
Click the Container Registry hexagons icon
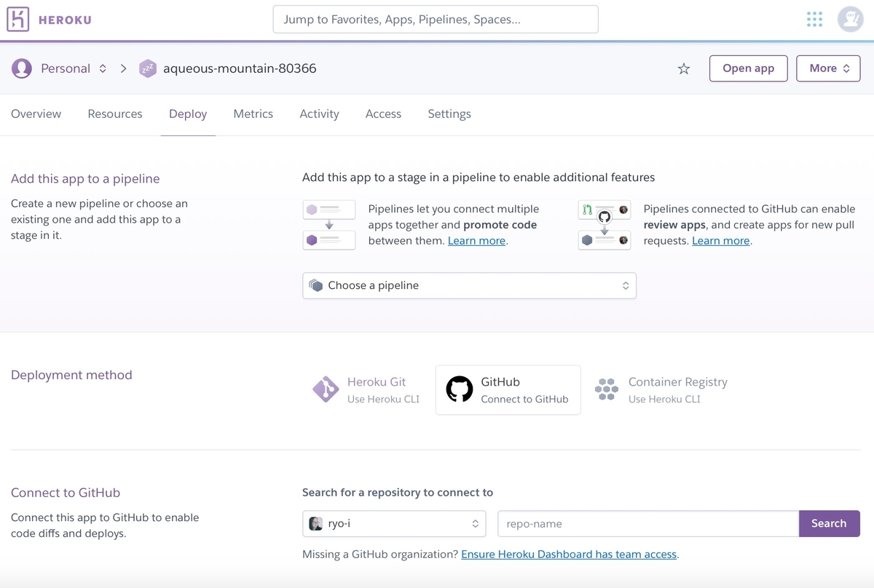coord(607,389)
